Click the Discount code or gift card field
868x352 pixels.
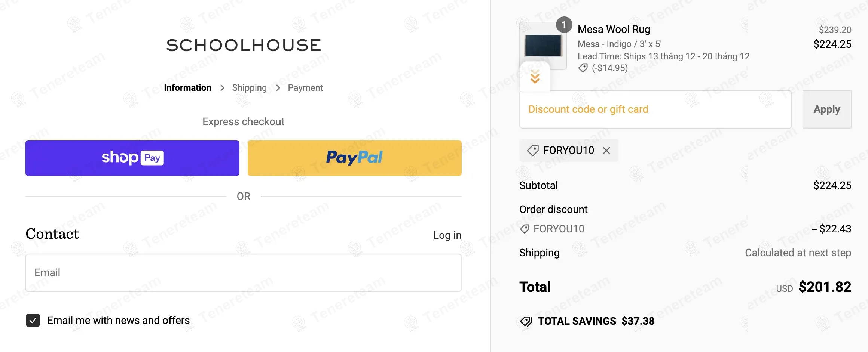(x=655, y=109)
